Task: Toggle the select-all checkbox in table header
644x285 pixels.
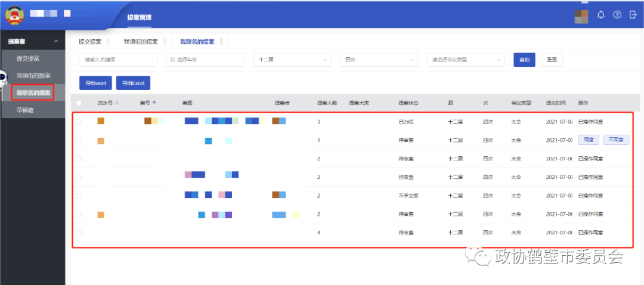Action: [79, 103]
